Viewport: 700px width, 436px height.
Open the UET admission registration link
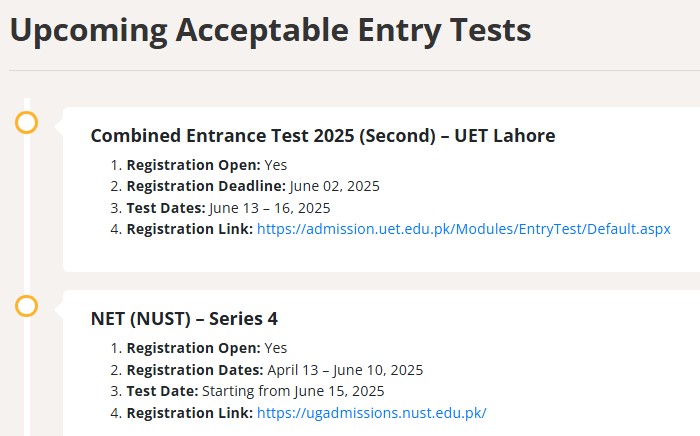pyautogui.click(x=463, y=229)
